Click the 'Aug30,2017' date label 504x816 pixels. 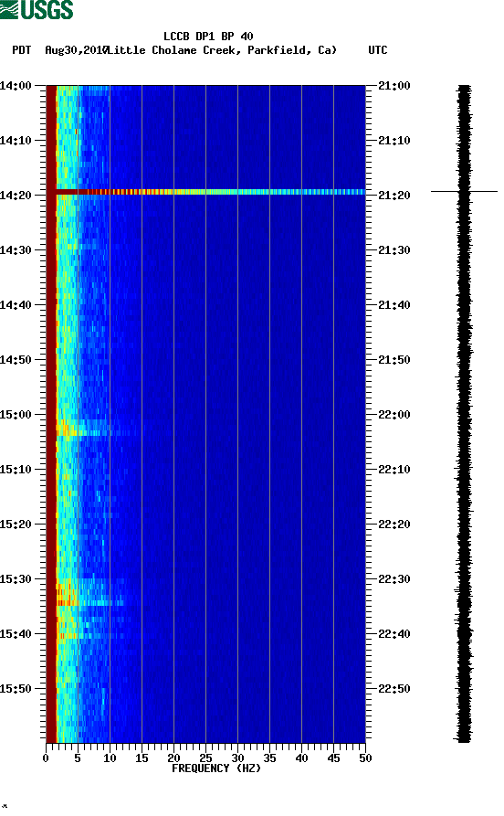pos(76,50)
